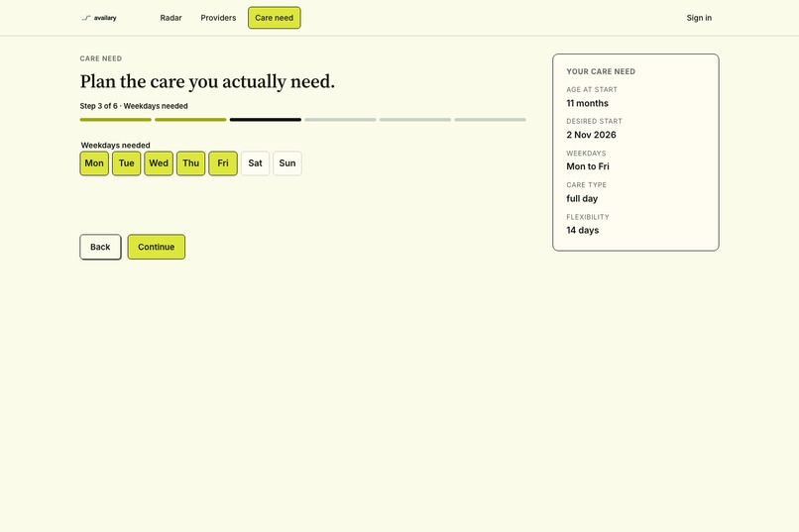The image size is (799, 532).
Task: Click the last progress step segment
Action: [490, 120]
